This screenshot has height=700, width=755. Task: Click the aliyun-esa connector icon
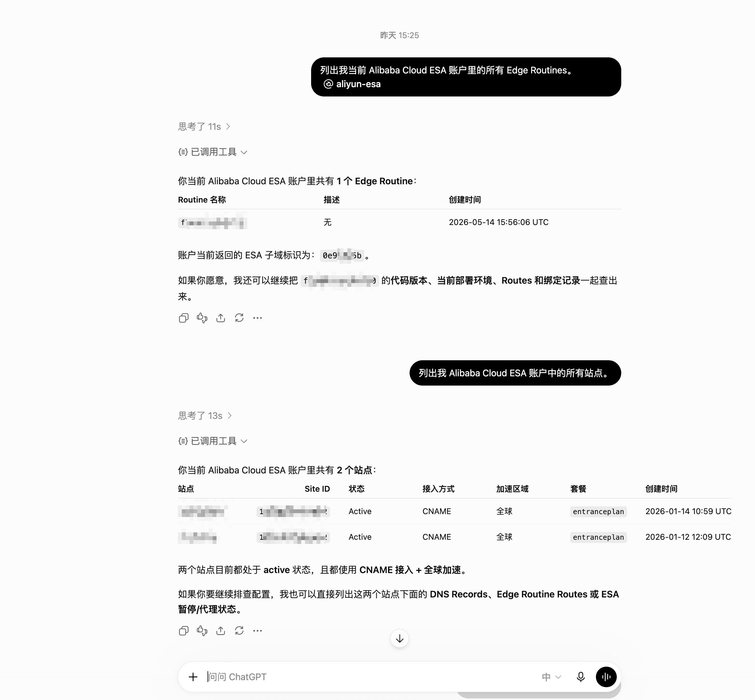pyautogui.click(x=328, y=84)
